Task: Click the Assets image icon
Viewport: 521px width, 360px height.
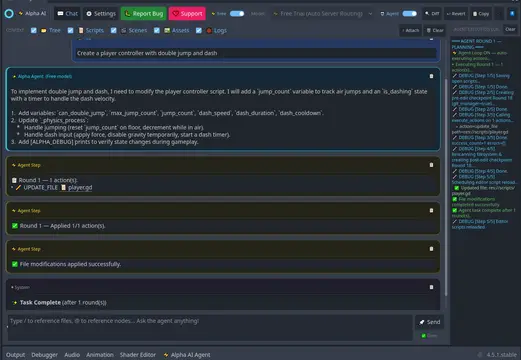Action: point(167,30)
